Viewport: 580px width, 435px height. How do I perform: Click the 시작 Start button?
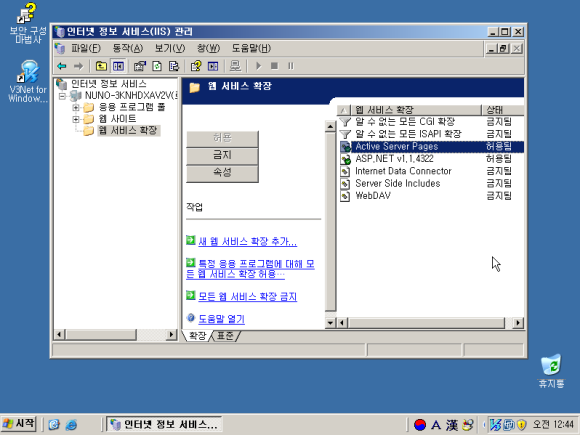pos(19,424)
